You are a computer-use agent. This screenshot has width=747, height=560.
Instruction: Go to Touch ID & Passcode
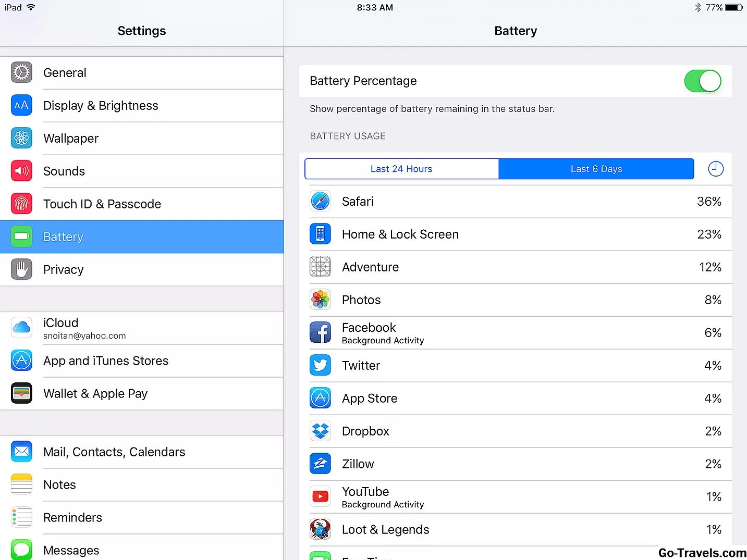click(x=142, y=204)
